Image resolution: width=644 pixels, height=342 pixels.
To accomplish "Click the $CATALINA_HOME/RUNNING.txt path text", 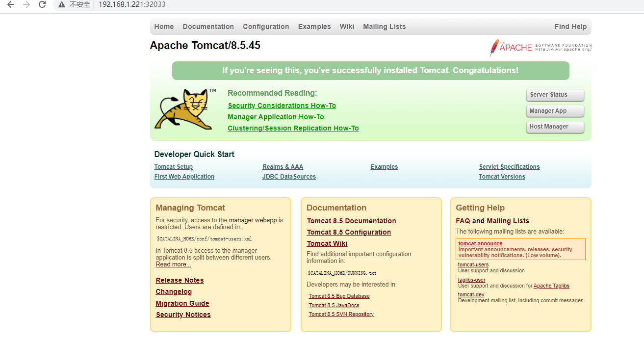I will (x=342, y=273).
